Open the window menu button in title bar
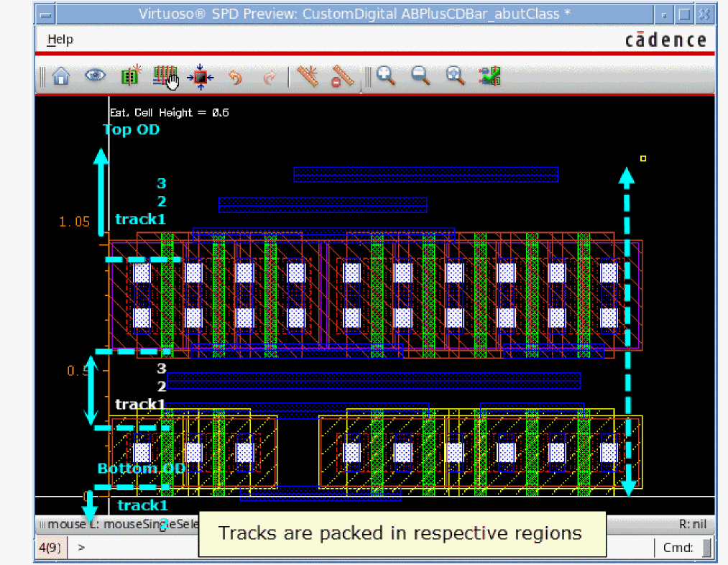Viewport: 728px width, 565px height. click(46, 14)
